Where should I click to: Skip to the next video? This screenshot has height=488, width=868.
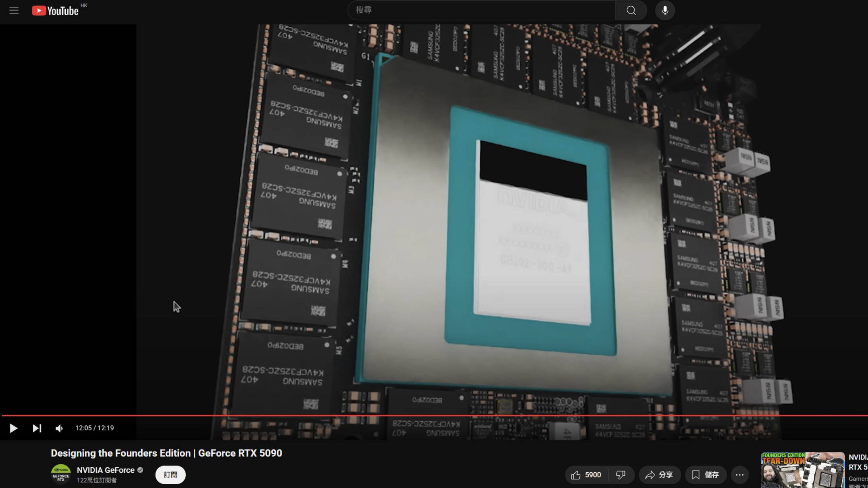point(37,428)
